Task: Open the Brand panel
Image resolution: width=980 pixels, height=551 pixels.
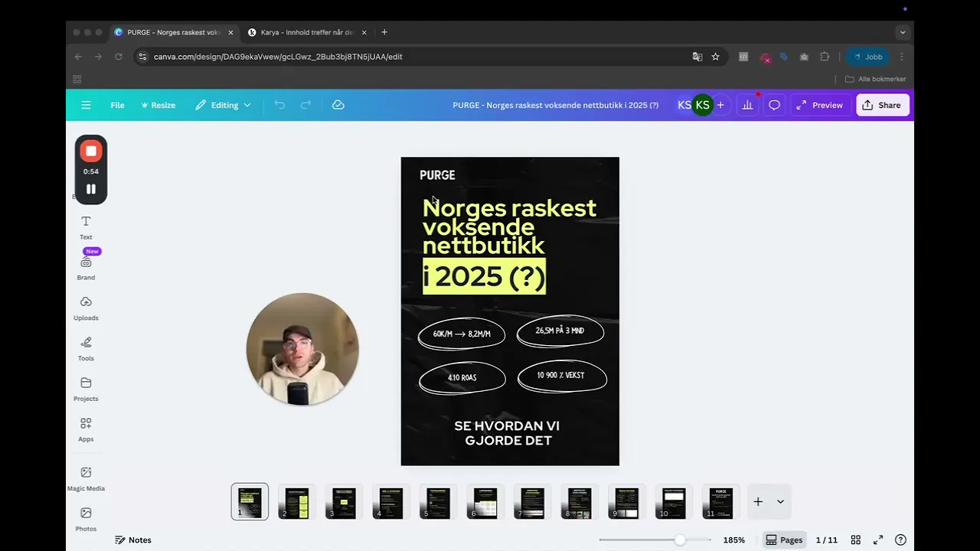Action: (x=86, y=268)
